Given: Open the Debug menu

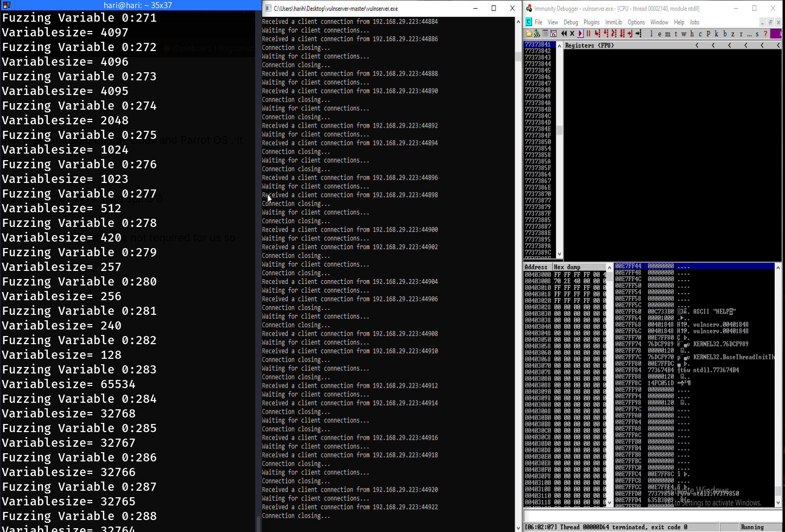Looking at the screenshot, I should tap(571, 22).
